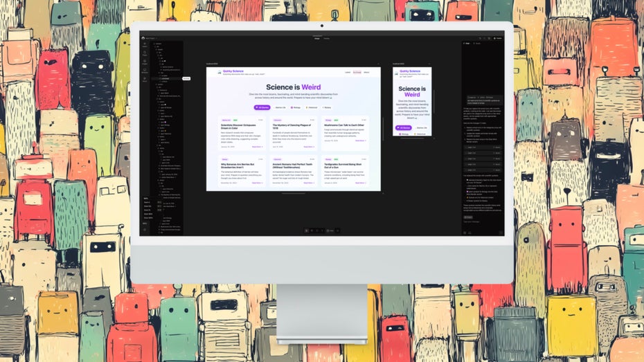
Task: Click the app logo icon in top-left corner
Action: 143,38
